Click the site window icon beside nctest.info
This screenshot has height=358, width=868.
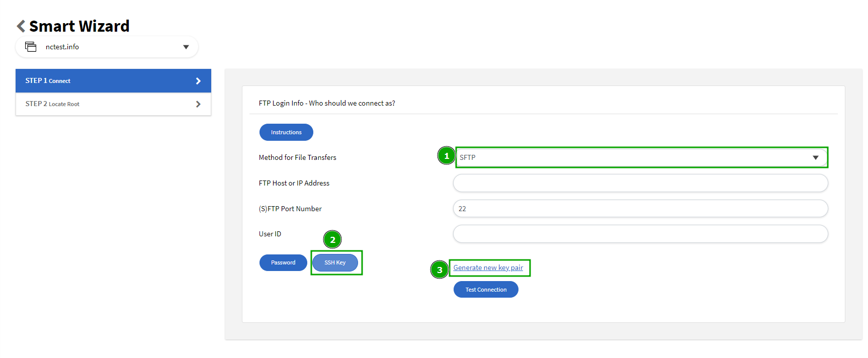31,47
